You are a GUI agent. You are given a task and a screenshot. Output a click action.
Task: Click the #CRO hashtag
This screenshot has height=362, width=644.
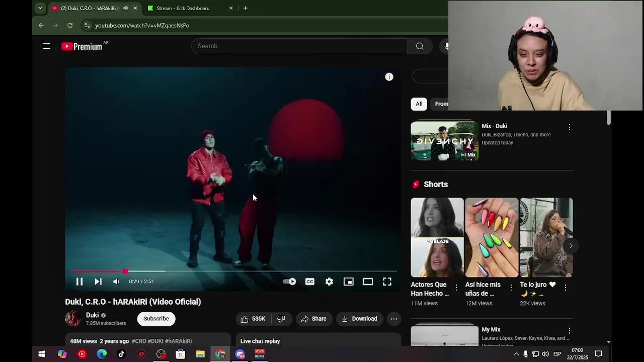139,341
